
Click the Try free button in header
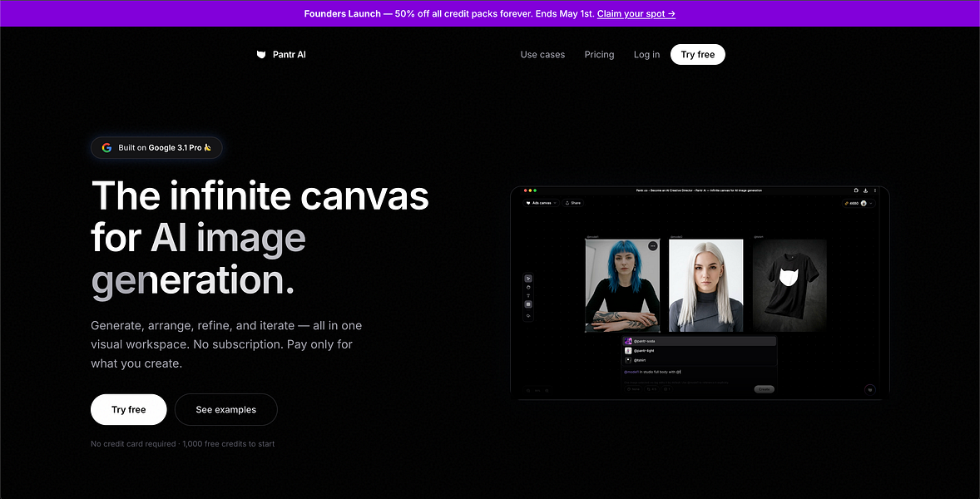point(697,54)
